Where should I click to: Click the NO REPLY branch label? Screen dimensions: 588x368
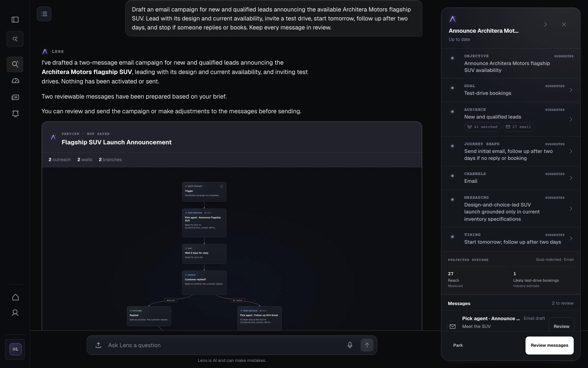coord(237,300)
